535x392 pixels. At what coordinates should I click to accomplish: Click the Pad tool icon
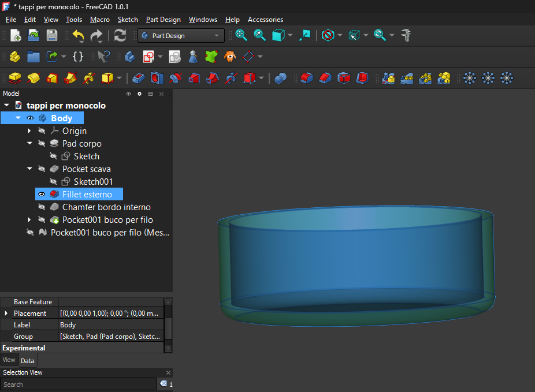point(15,78)
